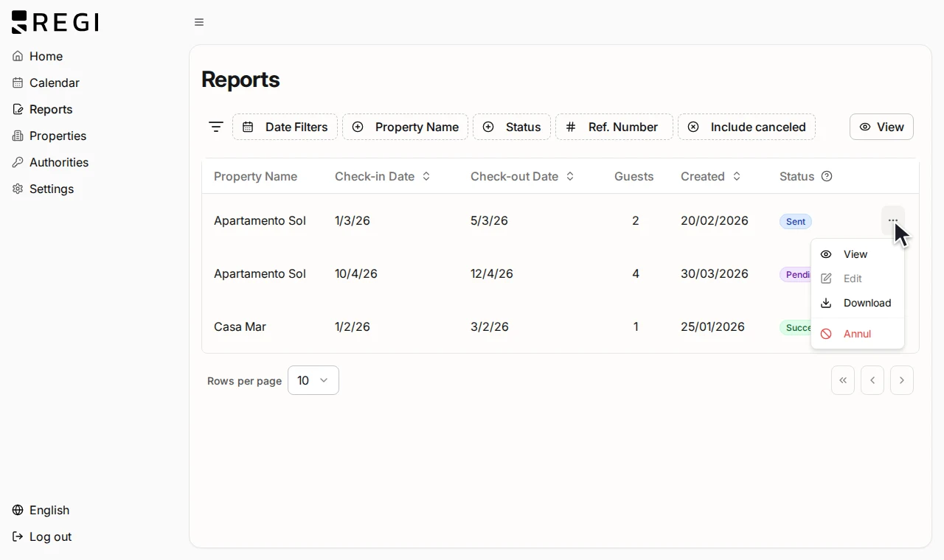Open the Property Name filter

(x=405, y=127)
